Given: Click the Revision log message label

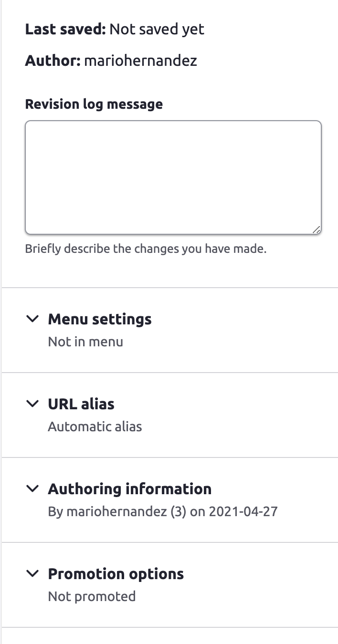Looking at the screenshot, I should [94, 104].
